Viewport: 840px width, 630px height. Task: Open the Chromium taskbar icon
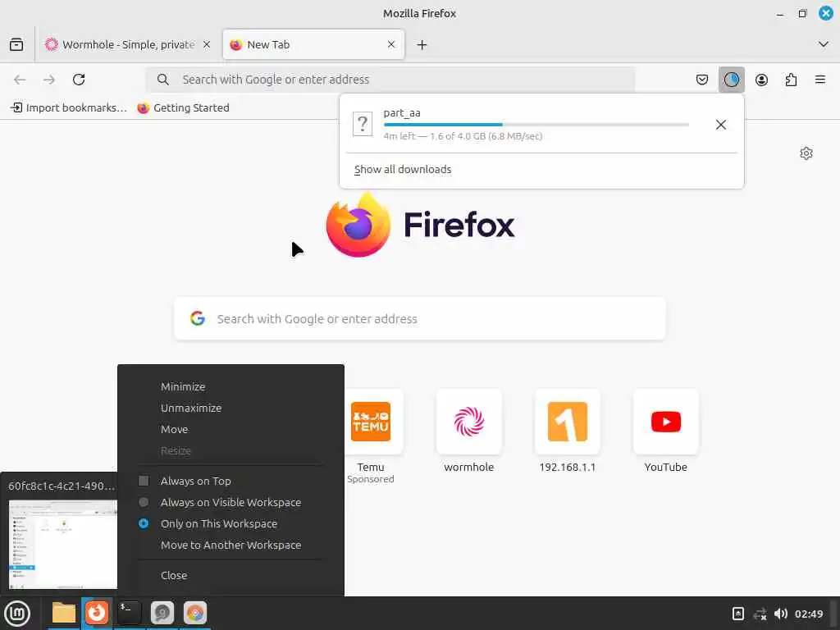[195, 613]
